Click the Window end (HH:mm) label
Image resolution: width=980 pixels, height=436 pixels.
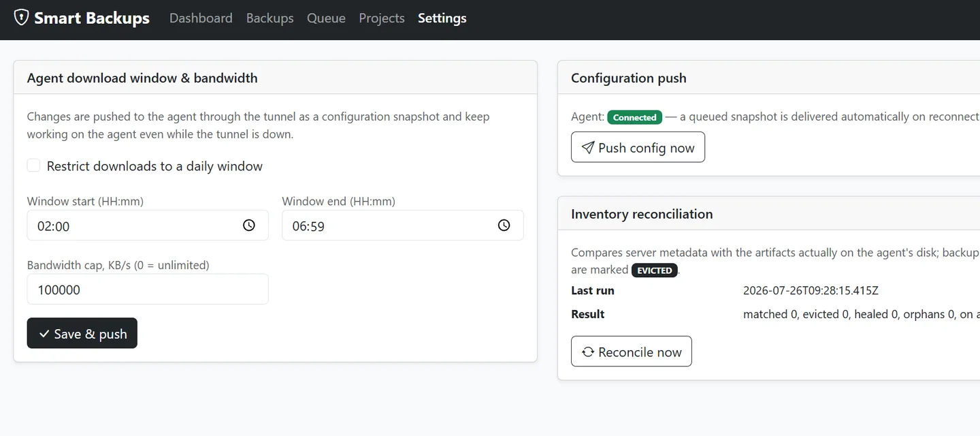[339, 202]
